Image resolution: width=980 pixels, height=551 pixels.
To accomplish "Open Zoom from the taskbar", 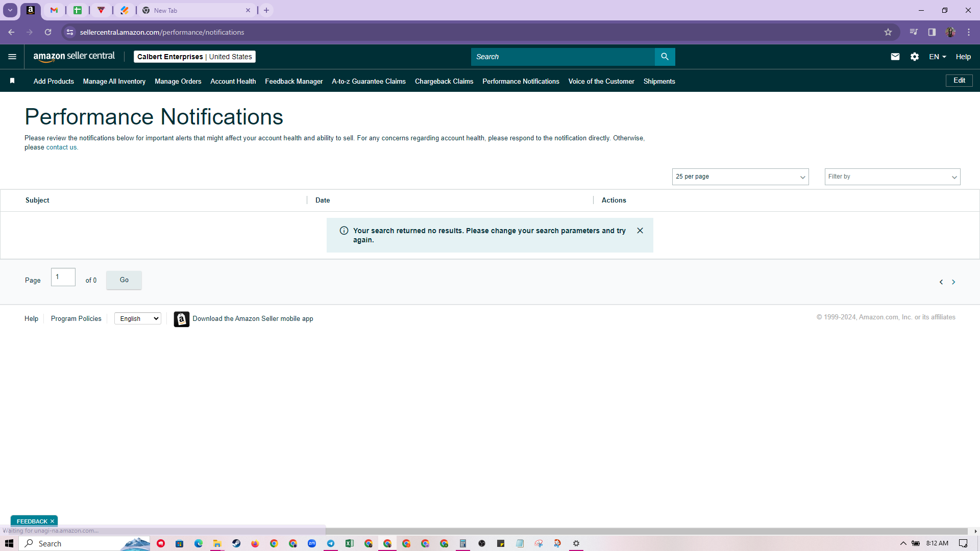I will pyautogui.click(x=312, y=543).
